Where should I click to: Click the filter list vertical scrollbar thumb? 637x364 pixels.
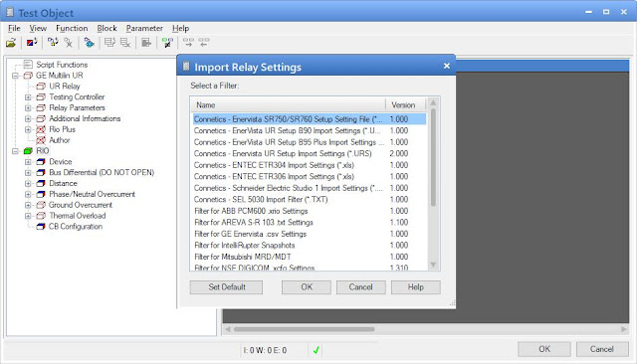[x=433, y=157]
